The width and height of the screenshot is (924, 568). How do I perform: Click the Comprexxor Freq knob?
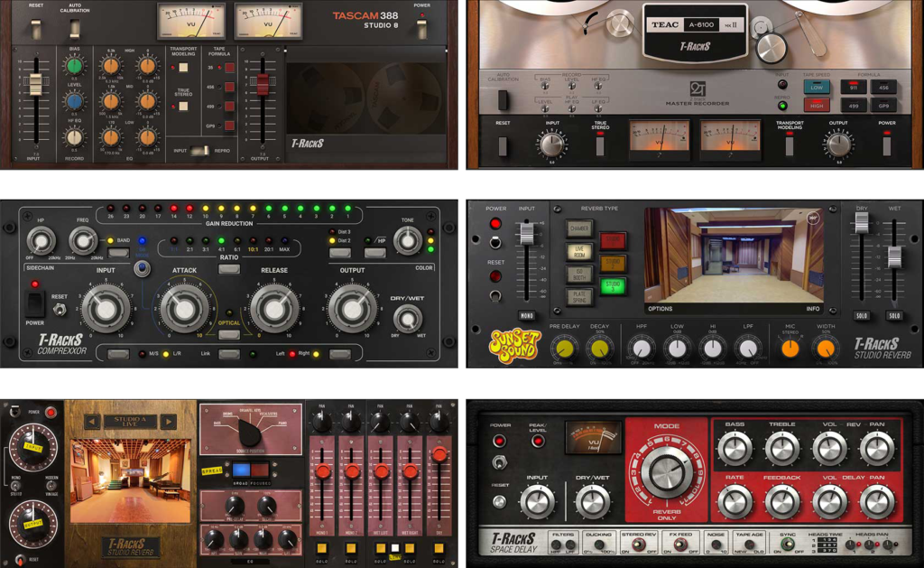point(82,240)
